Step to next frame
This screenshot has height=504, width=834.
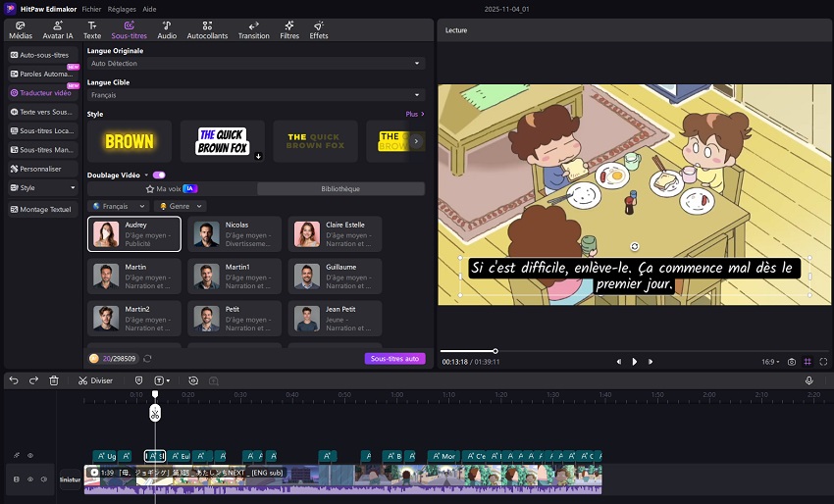pos(650,362)
